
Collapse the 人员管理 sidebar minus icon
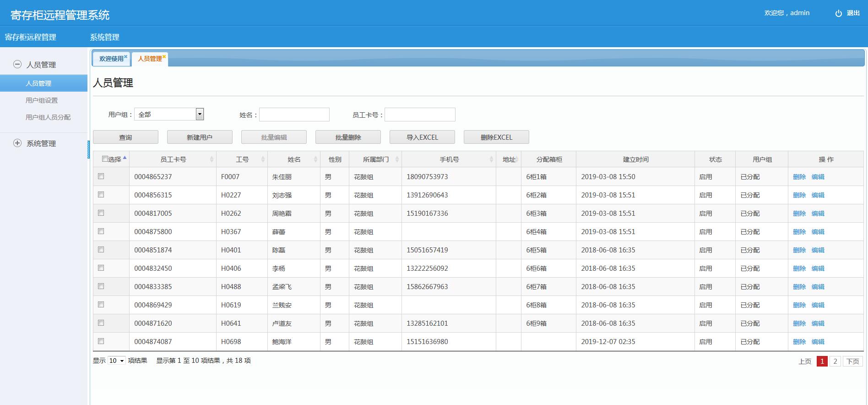point(17,65)
